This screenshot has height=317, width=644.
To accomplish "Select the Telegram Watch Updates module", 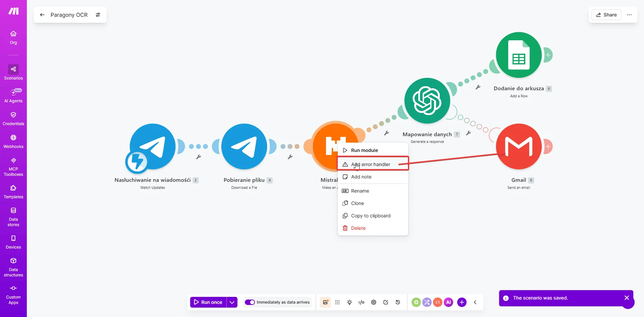I will 153,147.
